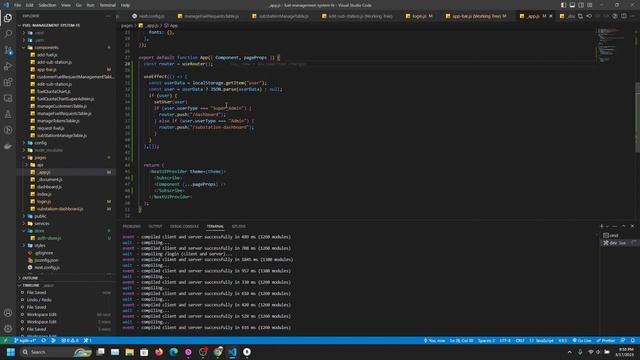Open the Terminal menu
640x360 pixels.
pos(108,5)
